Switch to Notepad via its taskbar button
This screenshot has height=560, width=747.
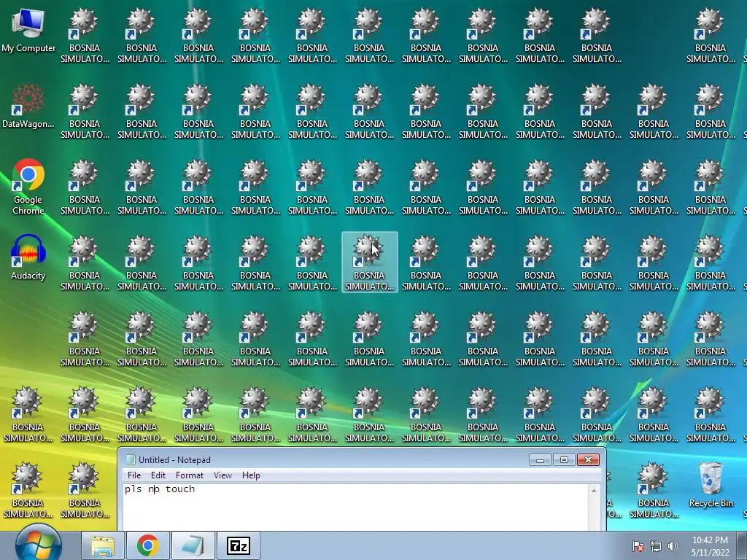click(x=193, y=545)
